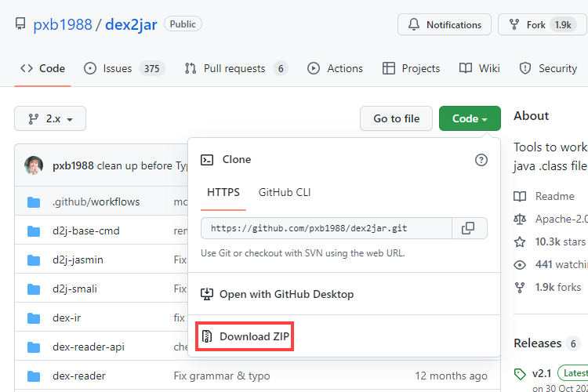This screenshot has height=392, width=588.
Task: Click the repository book icon beside pxb1988
Action: pyautogui.click(x=20, y=24)
